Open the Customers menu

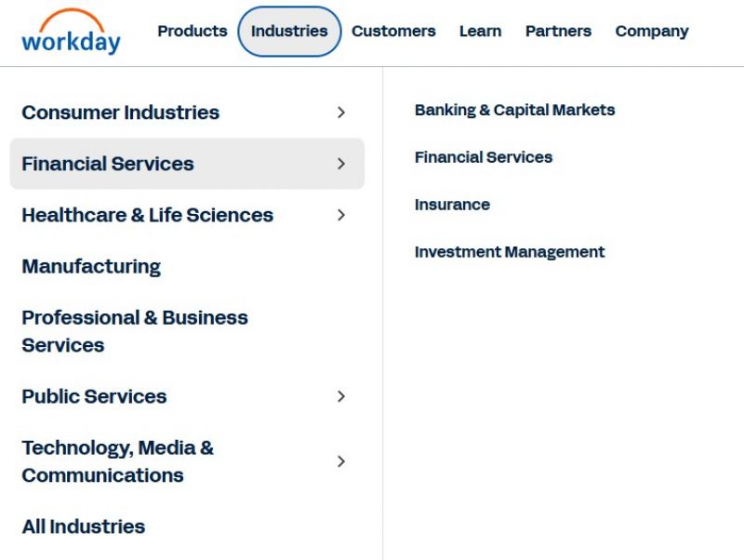pyautogui.click(x=393, y=32)
